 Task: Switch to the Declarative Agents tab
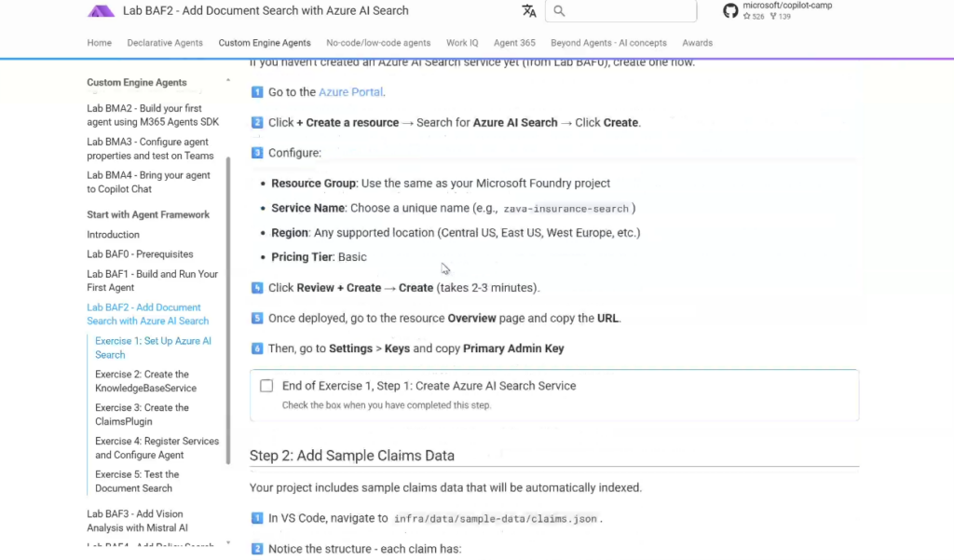click(165, 43)
